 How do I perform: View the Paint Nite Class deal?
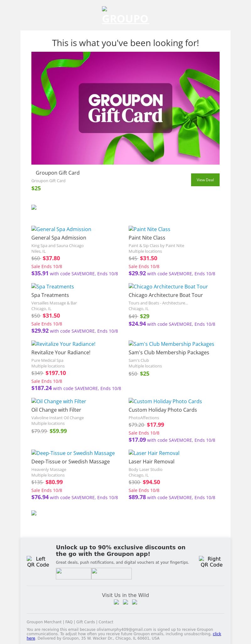tap(149, 229)
